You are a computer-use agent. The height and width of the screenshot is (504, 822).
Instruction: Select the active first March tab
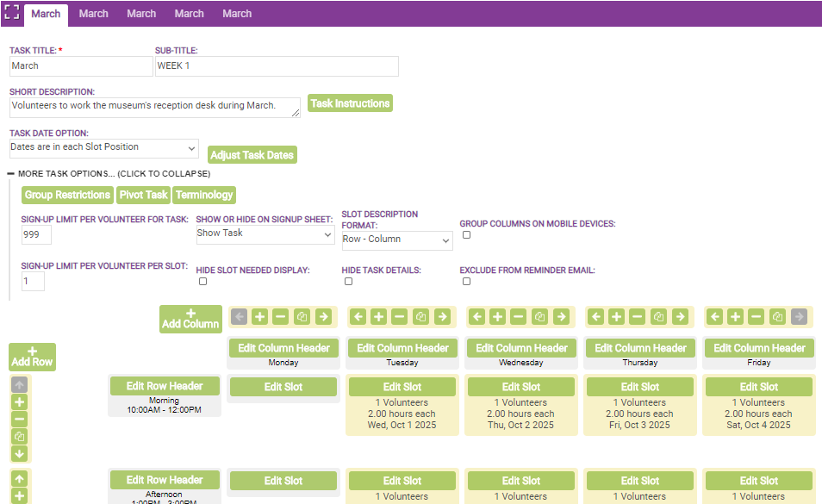tap(47, 14)
